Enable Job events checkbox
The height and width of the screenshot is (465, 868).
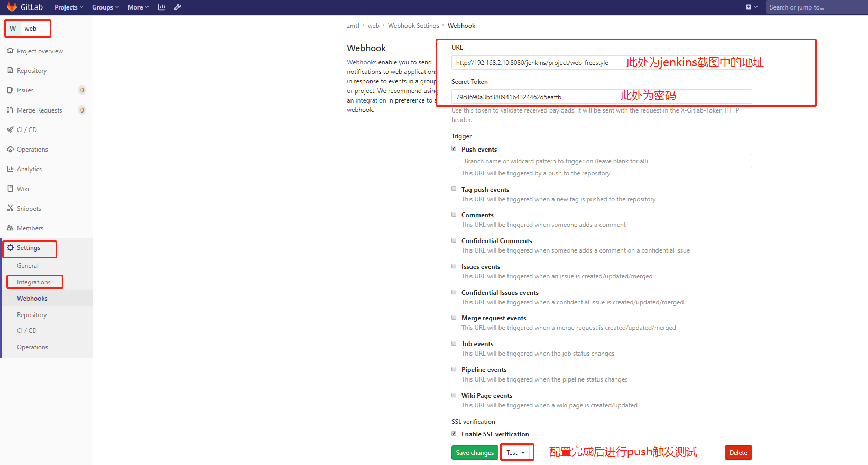(x=454, y=343)
